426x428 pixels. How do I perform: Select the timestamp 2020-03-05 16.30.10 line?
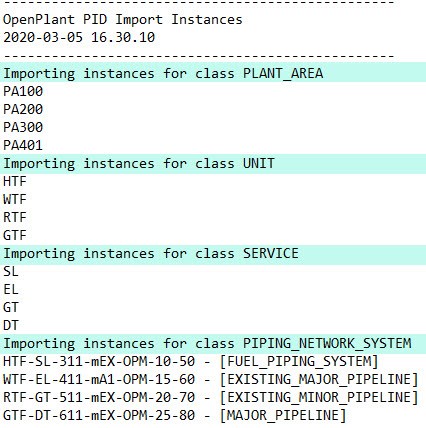tap(79, 37)
